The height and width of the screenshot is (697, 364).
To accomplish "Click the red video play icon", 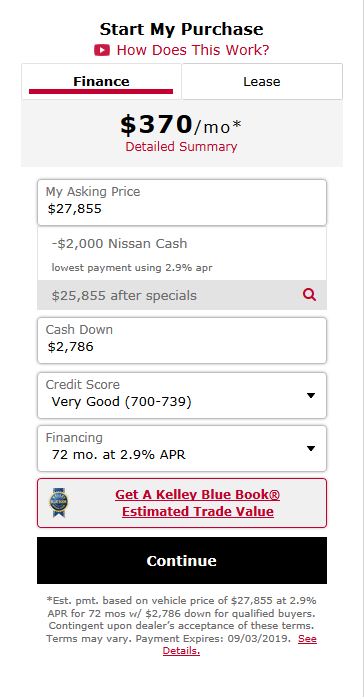I will click(102, 50).
